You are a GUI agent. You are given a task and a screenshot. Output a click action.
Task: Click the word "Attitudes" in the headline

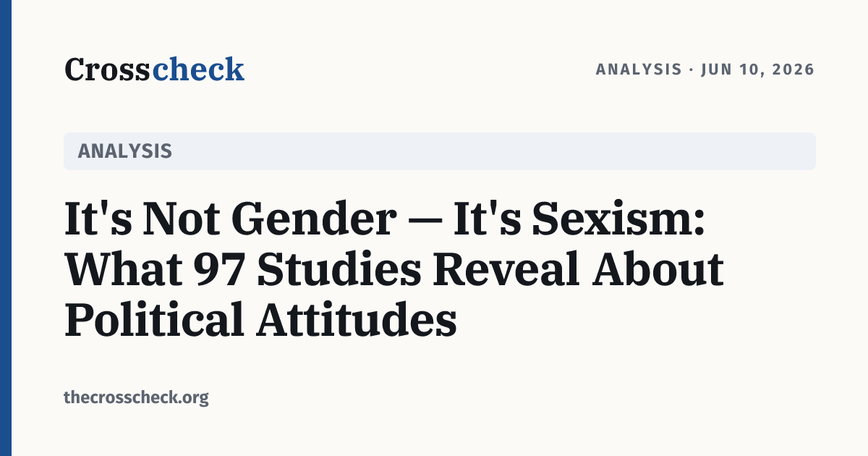pos(356,320)
